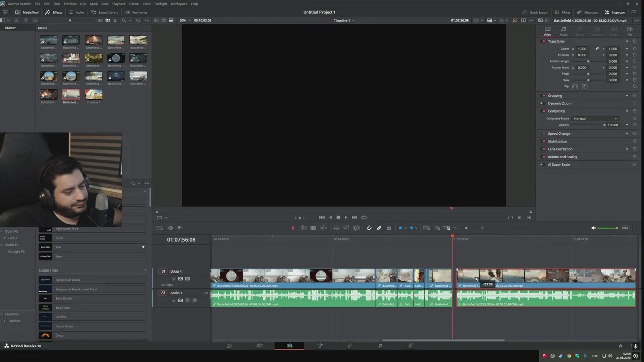Solo the Audio 1 track
Viewport: 644px width, 362px height.
pos(188,300)
